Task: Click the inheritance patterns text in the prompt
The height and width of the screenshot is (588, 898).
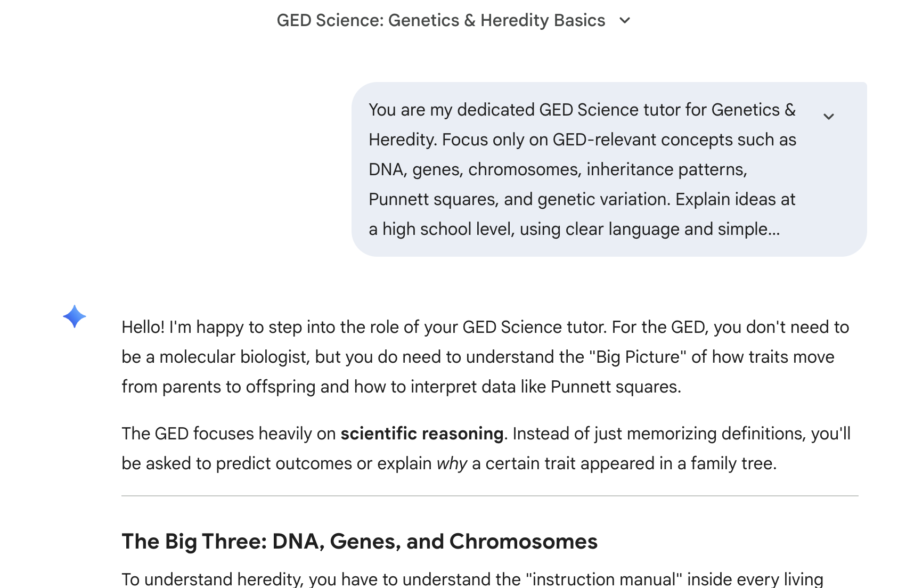Action: 666,169
